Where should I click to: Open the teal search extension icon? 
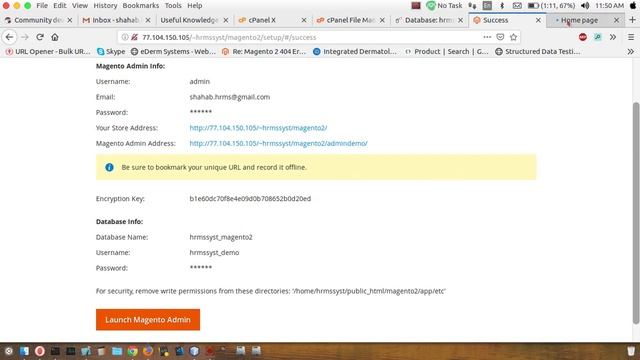click(x=598, y=37)
